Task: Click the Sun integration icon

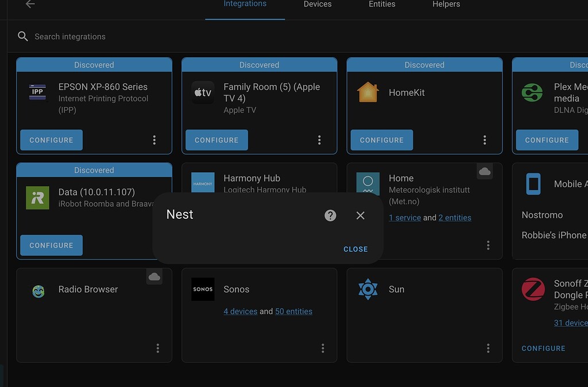Action: 368,289
